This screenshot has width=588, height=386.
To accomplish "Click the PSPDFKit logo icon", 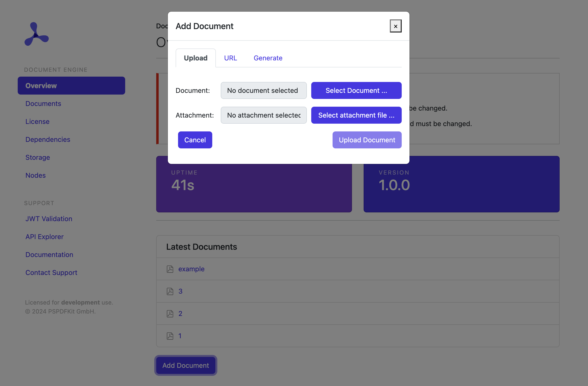I will [37, 34].
